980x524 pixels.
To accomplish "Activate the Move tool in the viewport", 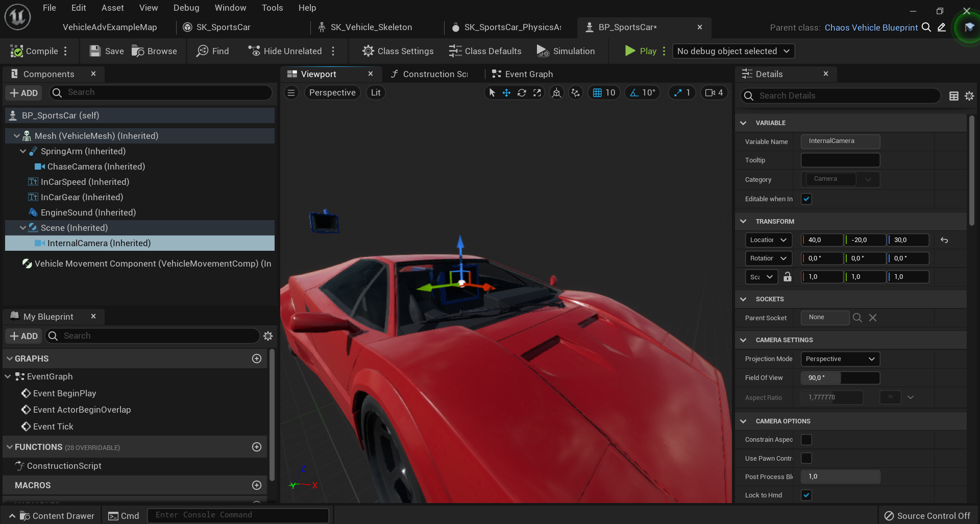I will click(506, 92).
